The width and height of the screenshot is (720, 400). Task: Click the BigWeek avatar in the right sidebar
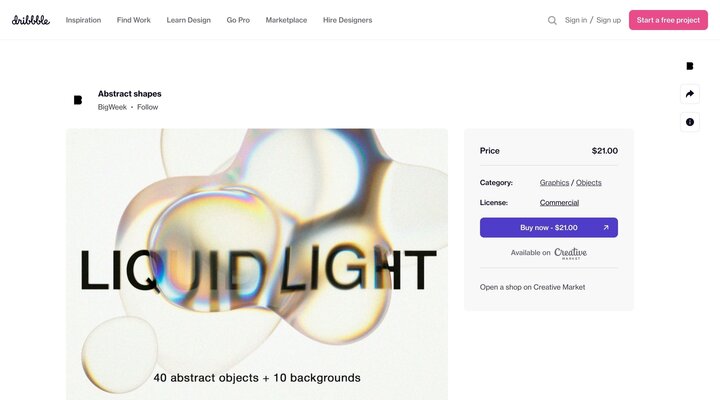tap(690, 66)
